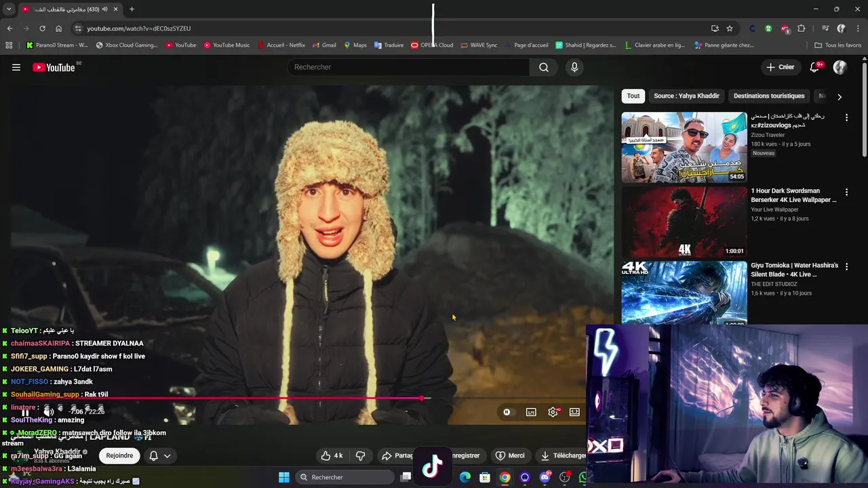Share the video with the Partager button

click(397, 455)
